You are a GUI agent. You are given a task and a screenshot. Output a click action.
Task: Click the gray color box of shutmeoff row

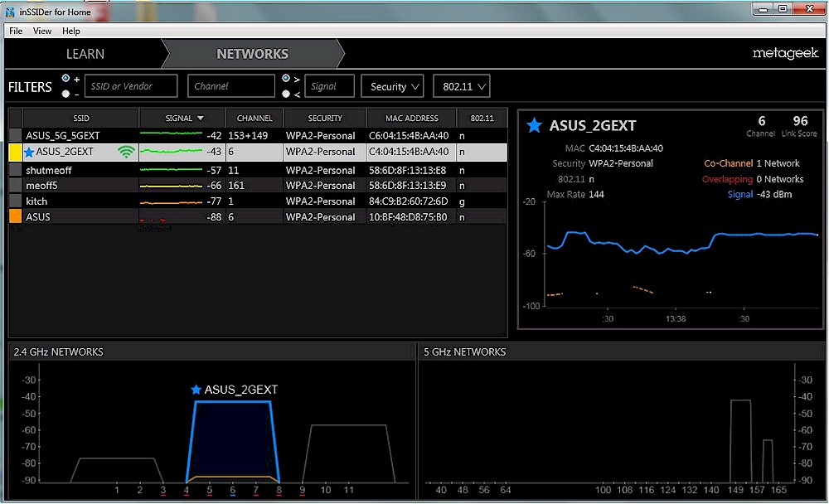pyautogui.click(x=15, y=170)
